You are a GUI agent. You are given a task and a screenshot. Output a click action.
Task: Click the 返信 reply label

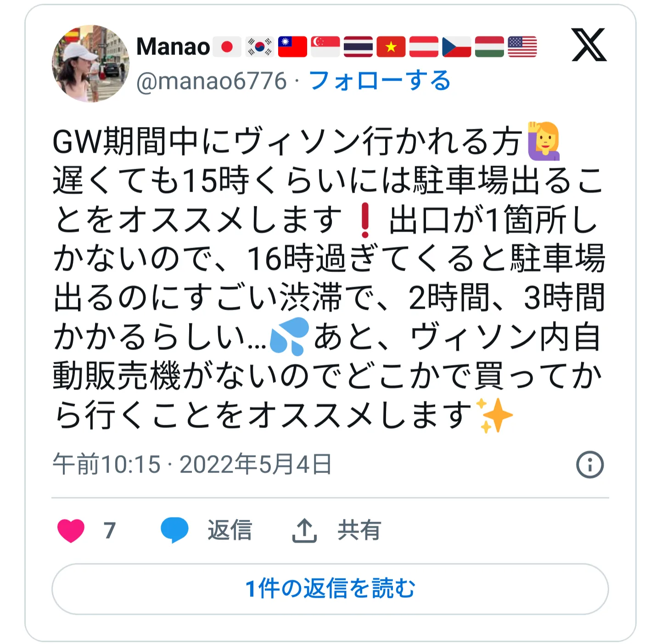[x=230, y=530]
